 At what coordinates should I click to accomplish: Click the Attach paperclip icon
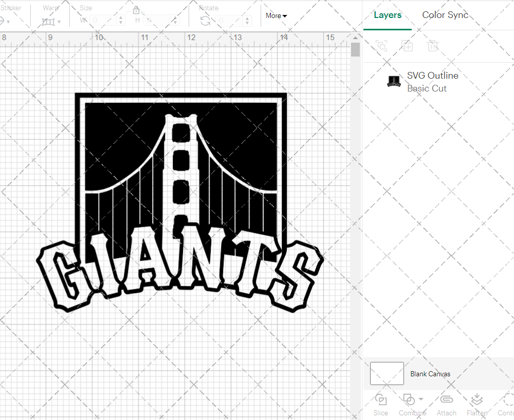(x=447, y=399)
